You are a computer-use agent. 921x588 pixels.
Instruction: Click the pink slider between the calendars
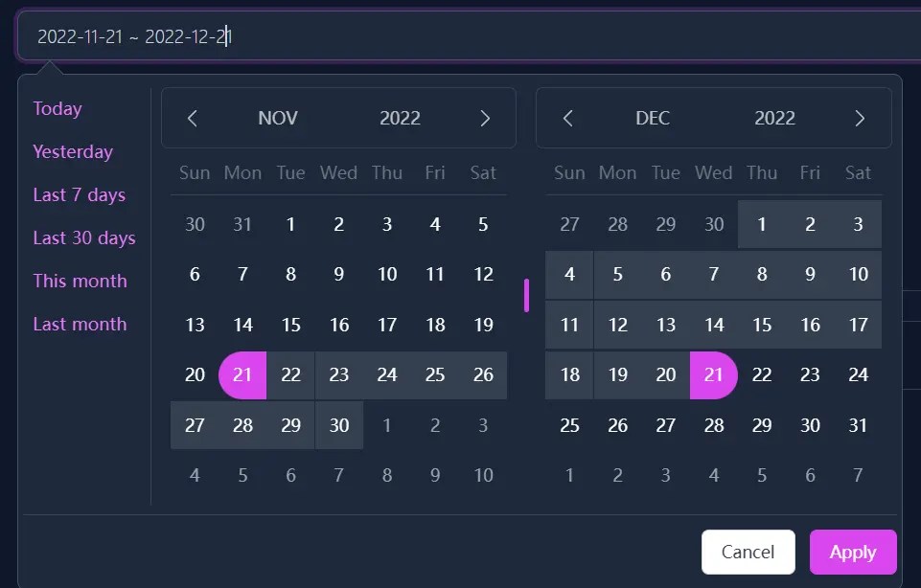(x=526, y=296)
